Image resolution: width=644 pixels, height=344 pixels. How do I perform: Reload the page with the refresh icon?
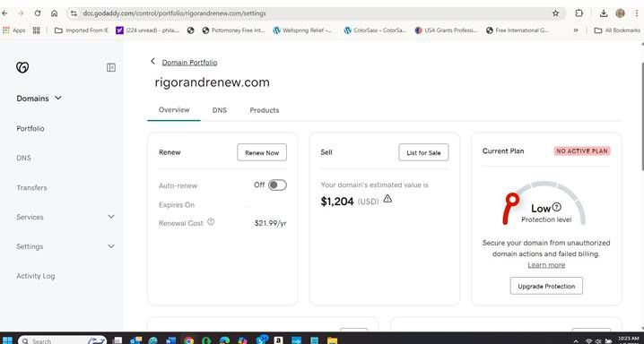[x=38, y=13]
